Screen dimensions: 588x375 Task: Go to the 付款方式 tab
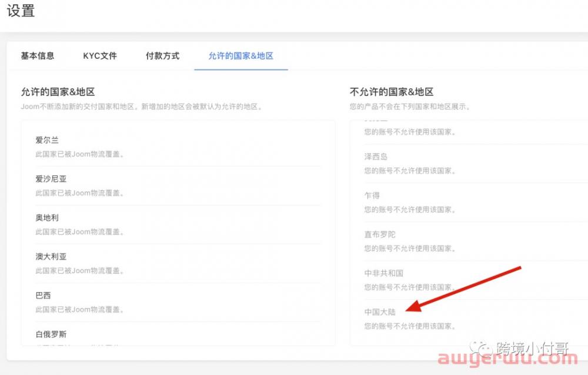point(162,56)
